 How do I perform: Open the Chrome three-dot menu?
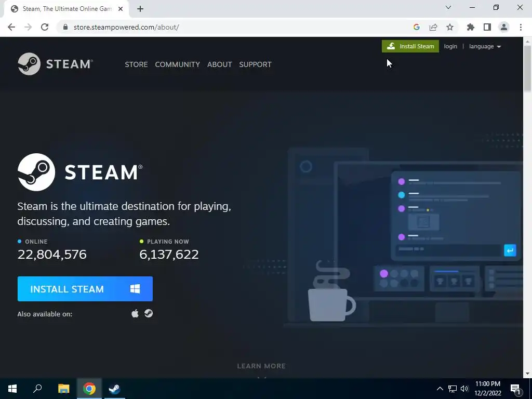click(521, 27)
